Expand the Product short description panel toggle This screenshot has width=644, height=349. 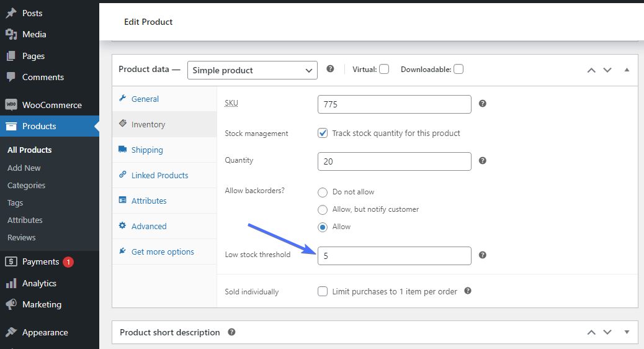[x=627, y=332]
